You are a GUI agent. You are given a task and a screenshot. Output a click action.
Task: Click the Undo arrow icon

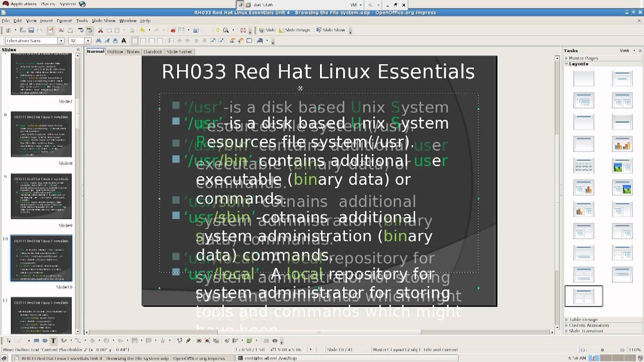point(142,30)
